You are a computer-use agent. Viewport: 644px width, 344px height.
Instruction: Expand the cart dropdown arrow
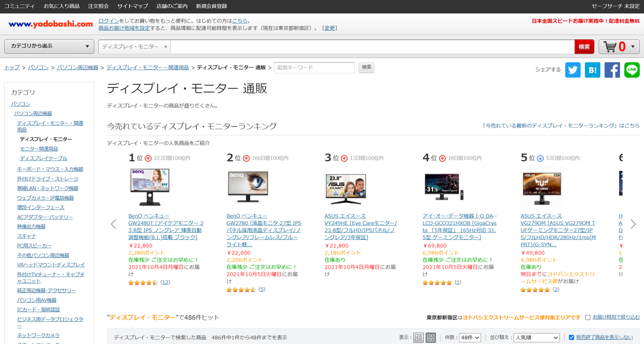coord(633,47)
